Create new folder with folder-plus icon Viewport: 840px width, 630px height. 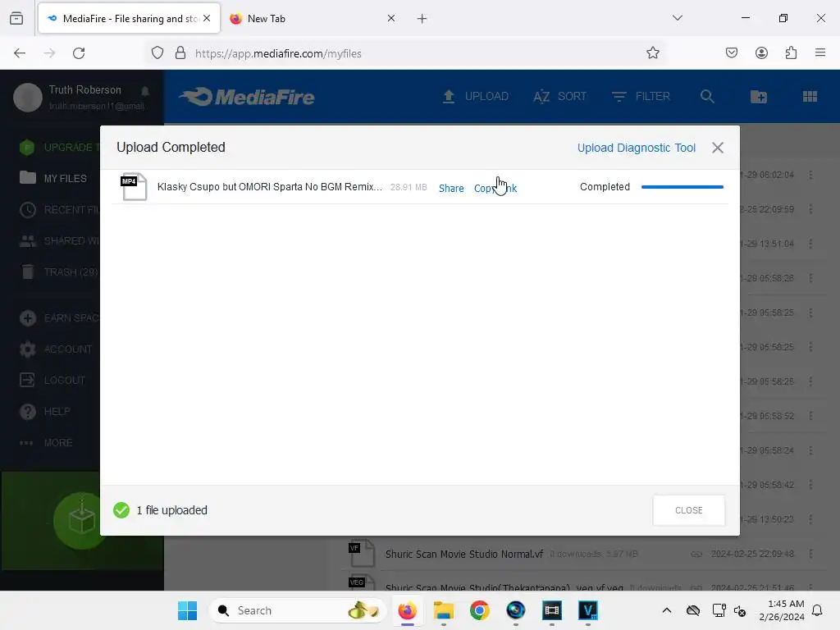pyautogui.click(x=759, y=97)
